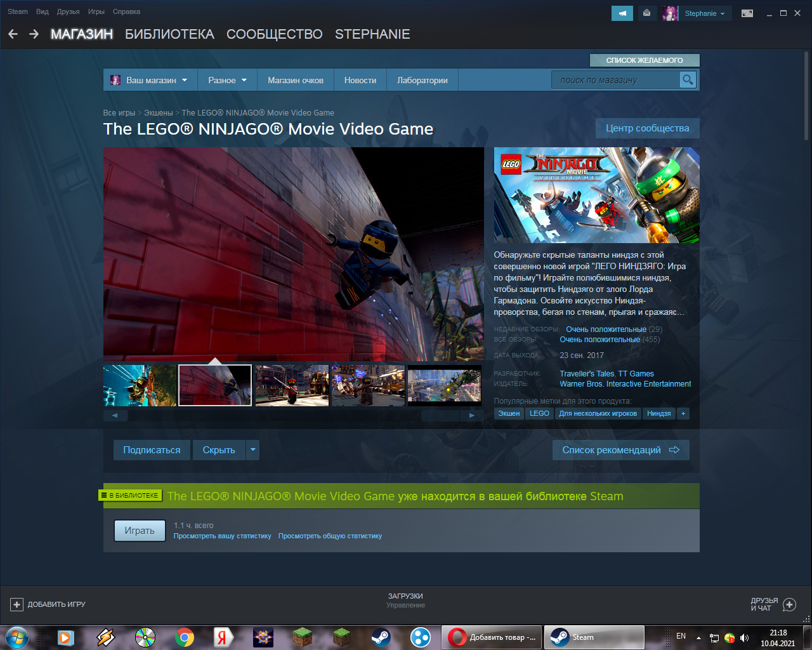This screenshot has width=812, height=650.
Task: Open the Windows Start button
Action: 17,637
